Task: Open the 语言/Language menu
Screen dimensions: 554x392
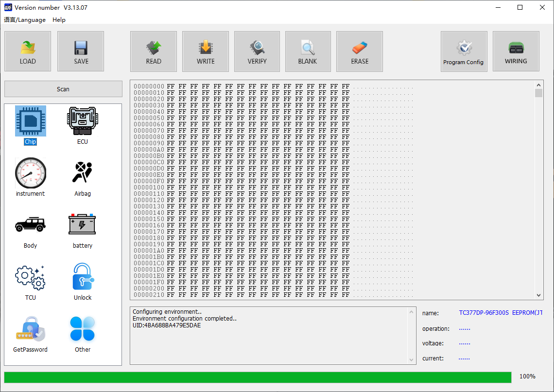Action: [x=25, y=20]
